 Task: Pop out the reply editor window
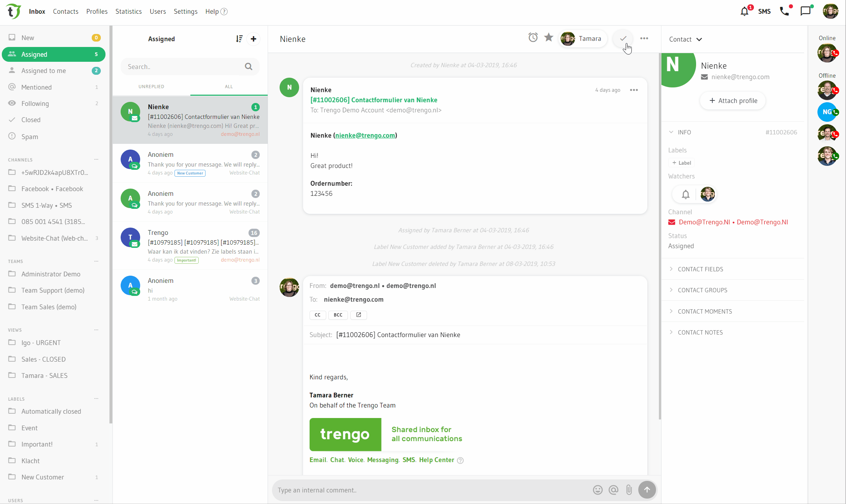(359, 315)
